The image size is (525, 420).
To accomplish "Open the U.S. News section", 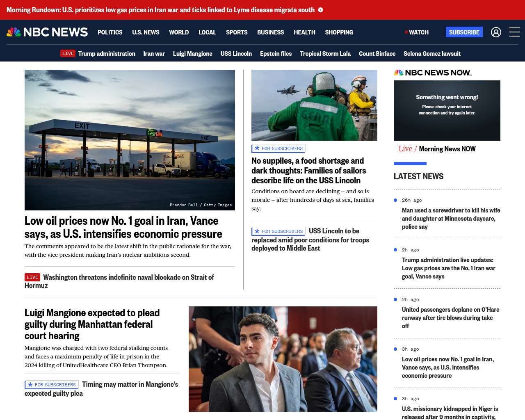I will (x=146, y=32).
